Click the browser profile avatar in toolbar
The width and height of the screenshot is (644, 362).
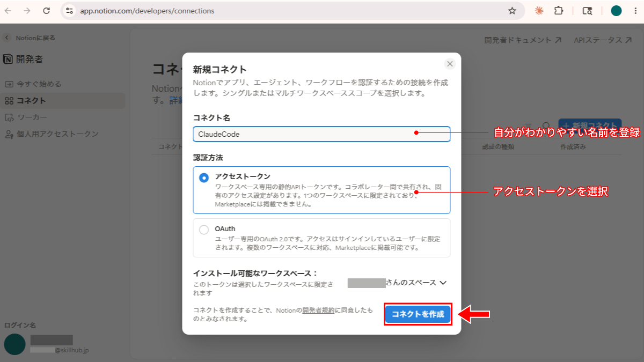coord(616,11)
